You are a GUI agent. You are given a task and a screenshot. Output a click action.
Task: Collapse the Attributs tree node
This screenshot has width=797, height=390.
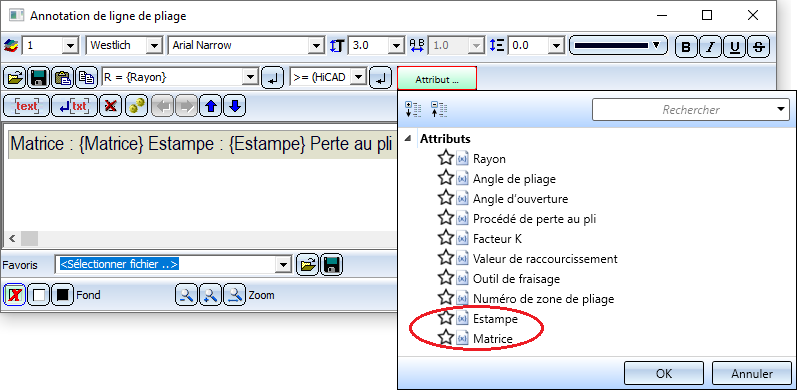point(408,139)
